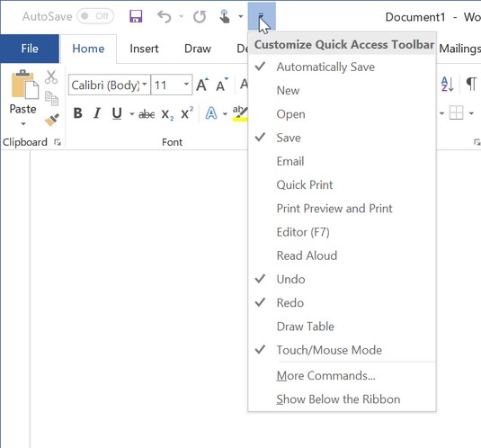
Task: Check the New menu option
Action: (342, 90)
